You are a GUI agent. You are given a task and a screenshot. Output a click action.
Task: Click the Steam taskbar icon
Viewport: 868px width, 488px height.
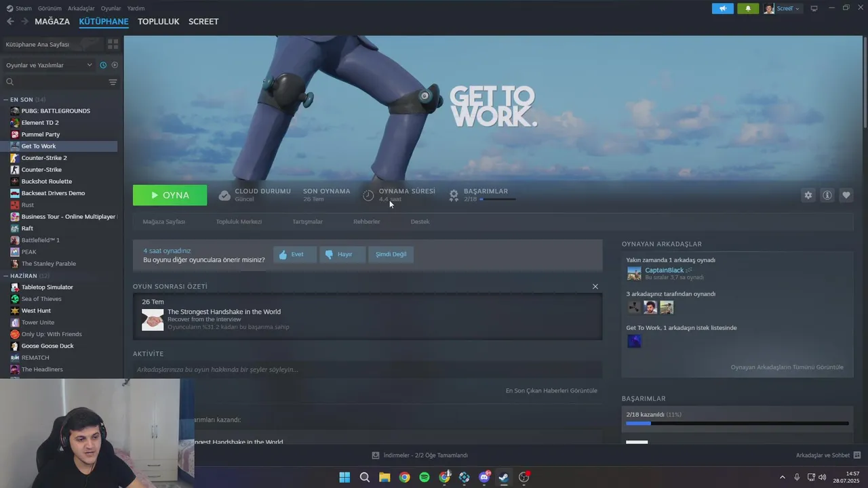click(x=504, y=477)
